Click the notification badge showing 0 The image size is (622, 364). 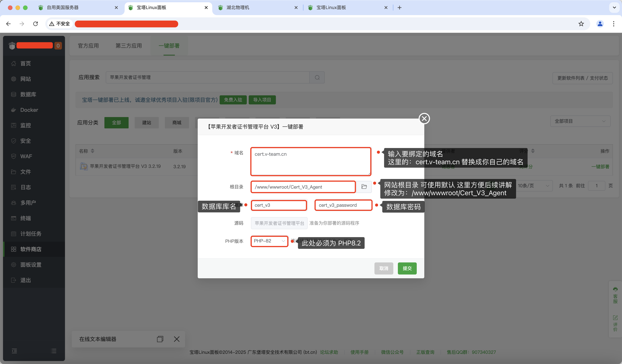[58, 46]
